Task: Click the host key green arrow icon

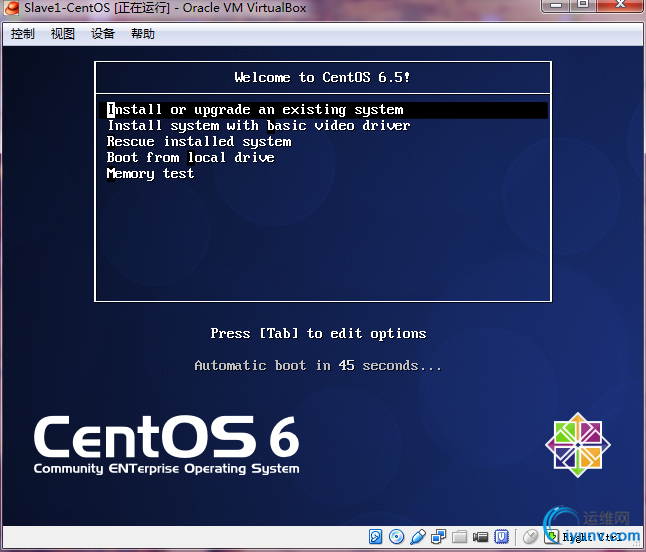Action: click(551, 536)
